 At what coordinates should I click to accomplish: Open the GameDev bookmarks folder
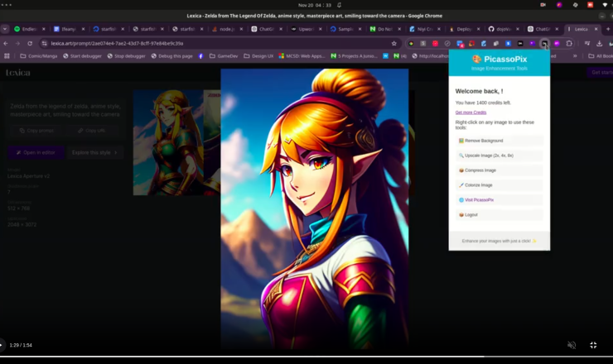click(x=224, y=56)
